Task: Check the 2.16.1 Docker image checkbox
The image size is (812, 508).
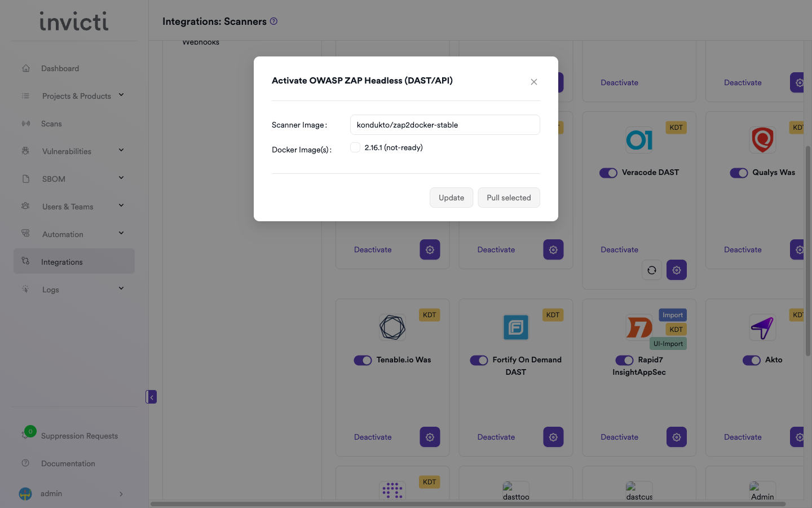Action: pyautogui.click(x=355, y=147)
